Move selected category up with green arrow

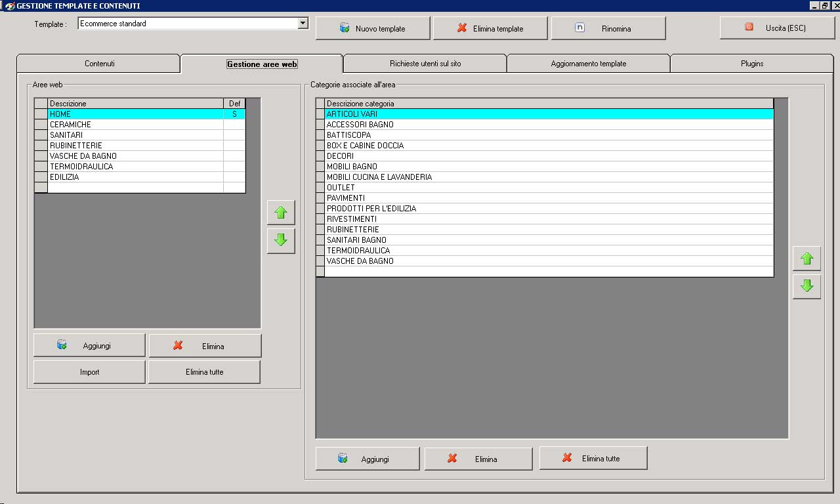(x=807, y=259)
